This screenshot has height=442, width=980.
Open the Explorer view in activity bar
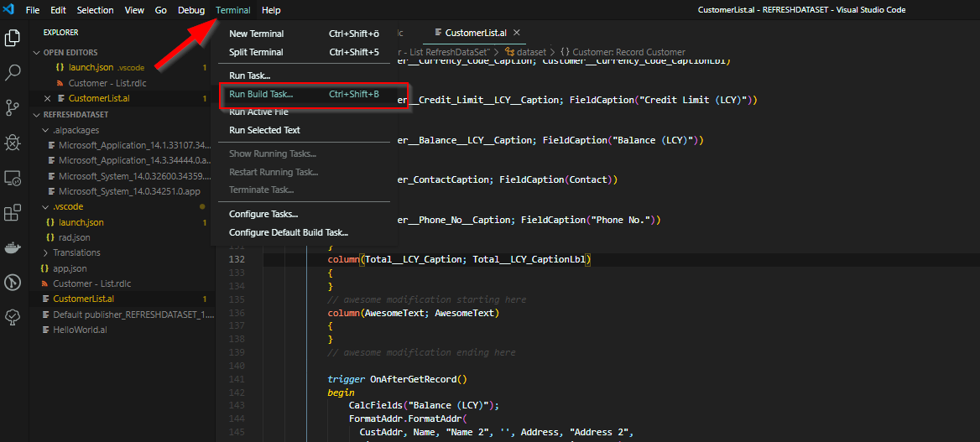13,38
